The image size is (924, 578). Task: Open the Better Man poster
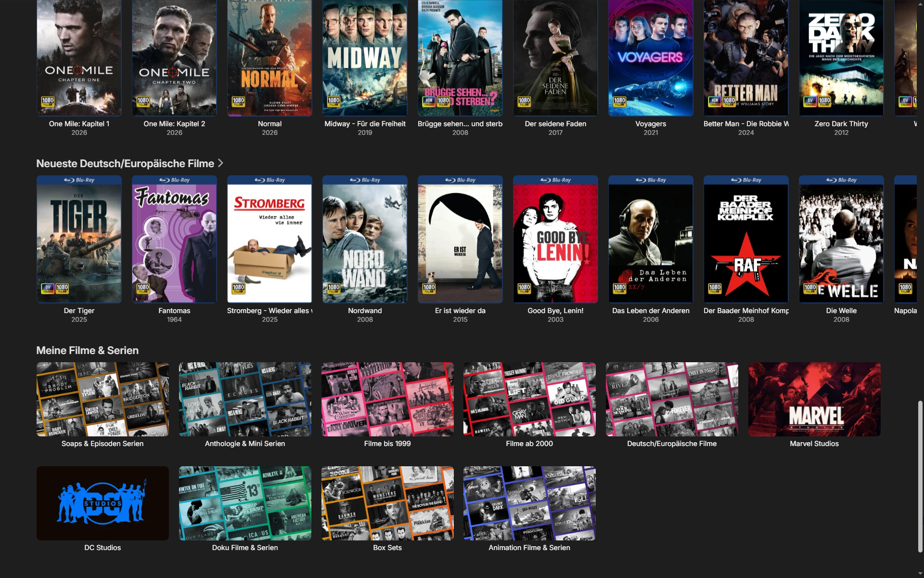tap(746, 58)
